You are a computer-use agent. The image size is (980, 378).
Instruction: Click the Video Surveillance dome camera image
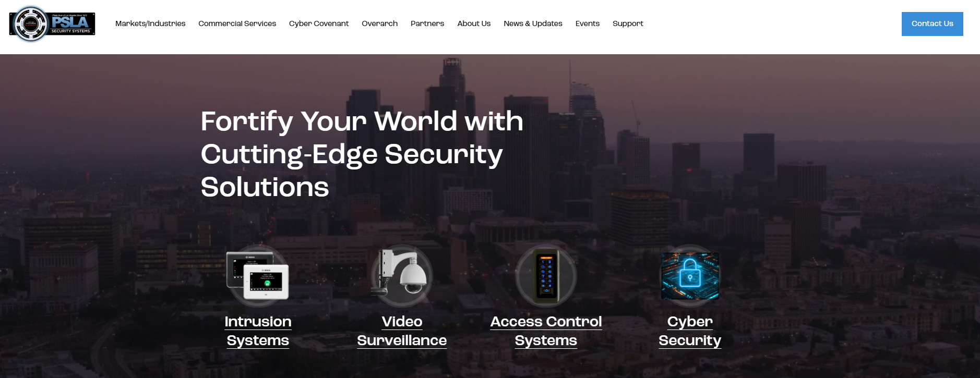402,276
